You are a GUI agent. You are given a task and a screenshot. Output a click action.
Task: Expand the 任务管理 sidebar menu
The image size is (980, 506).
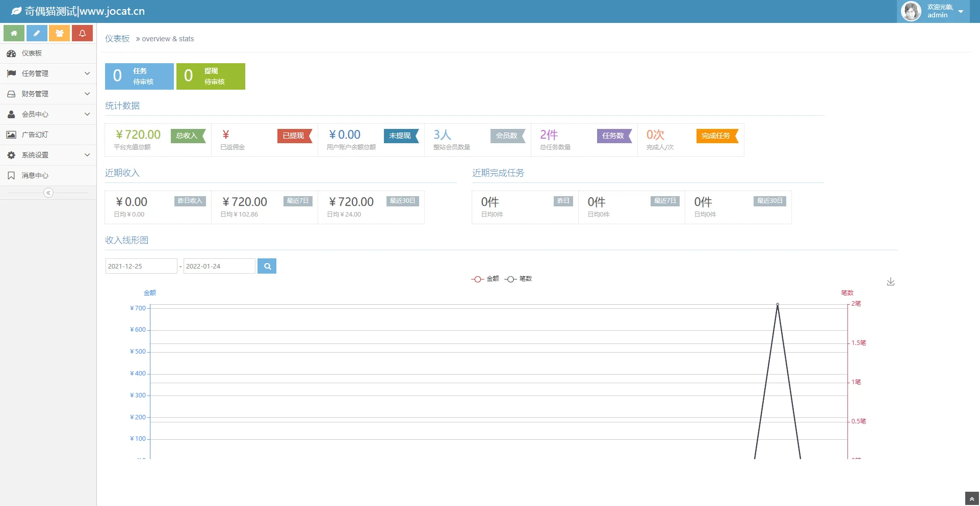(48, 73)
